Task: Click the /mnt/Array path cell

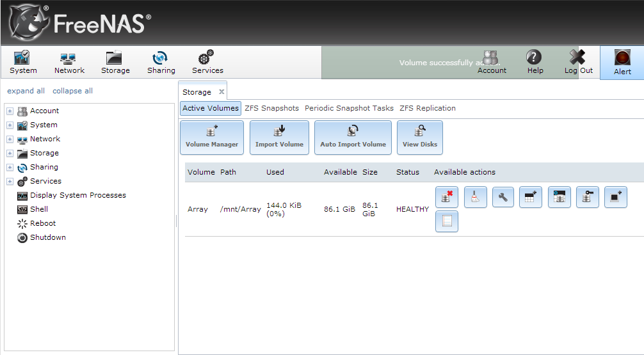Action: pos(240,209)
